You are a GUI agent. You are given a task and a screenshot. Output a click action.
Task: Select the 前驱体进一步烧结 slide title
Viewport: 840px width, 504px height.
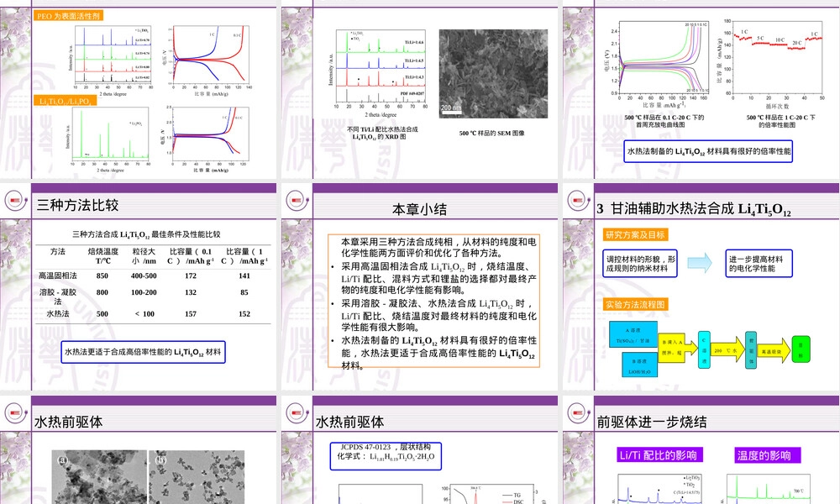tap(652, 422)
